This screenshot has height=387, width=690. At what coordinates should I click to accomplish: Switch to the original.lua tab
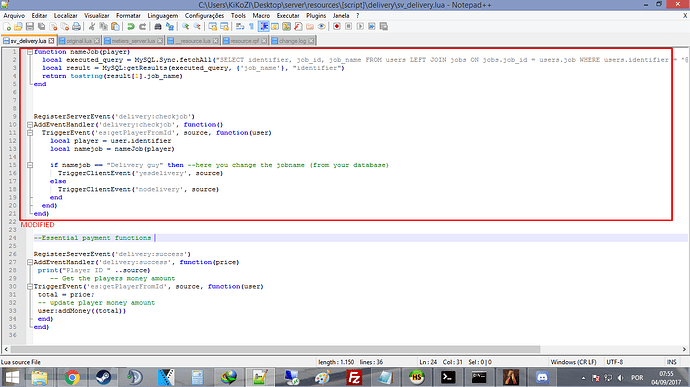point(79,41)
